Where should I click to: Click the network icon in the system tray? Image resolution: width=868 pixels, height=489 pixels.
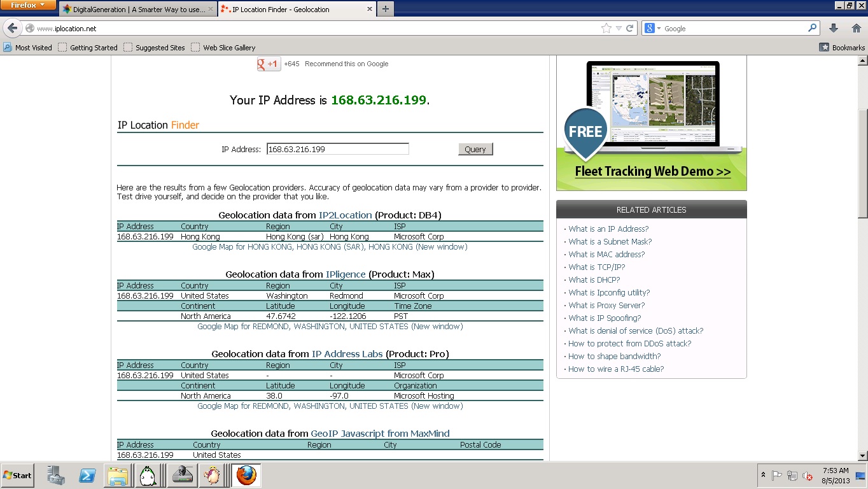[x=792, y=476]
